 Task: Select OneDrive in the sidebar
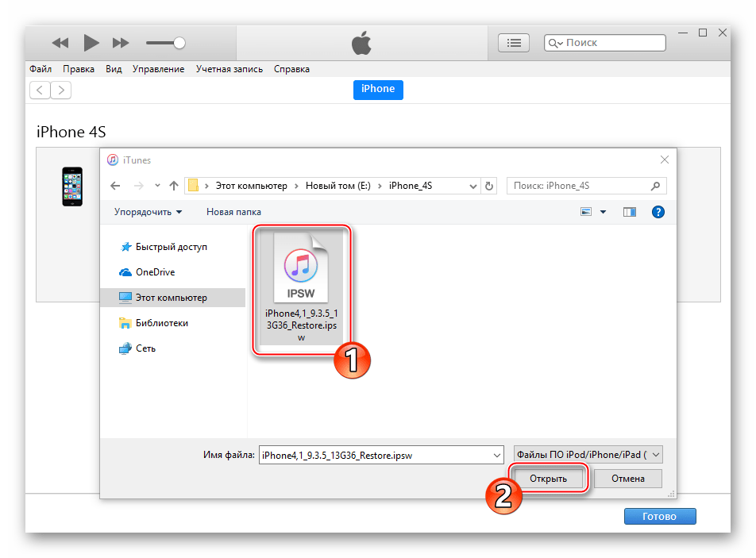tap(154, 272)
